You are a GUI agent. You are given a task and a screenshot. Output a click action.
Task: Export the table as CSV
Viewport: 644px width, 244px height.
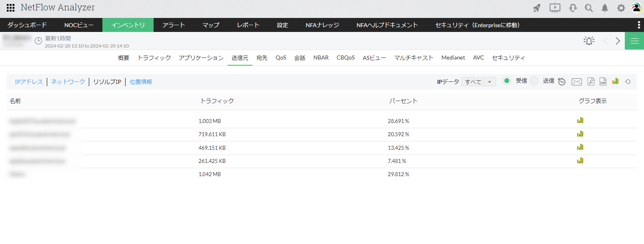coord(603,81)
